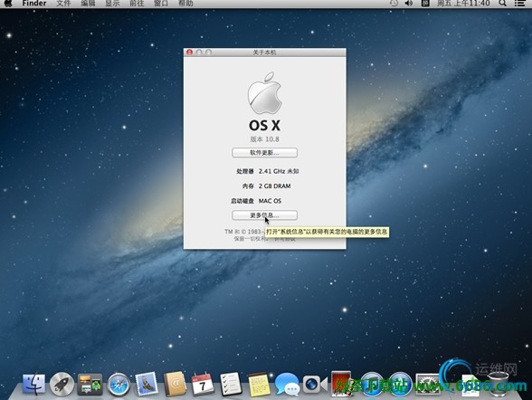Image resolution: width=532 pixels, height=400 pixels.
Task: Open Messages speech bubble icon
Action: [x=287, y=385]
